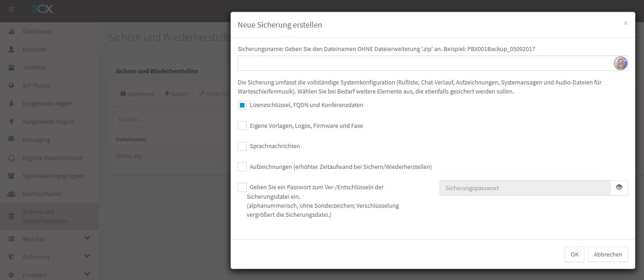This screenshot has height=280, width=644.
Task: Expand the Berichte submenu
Action: pos(87,238)
